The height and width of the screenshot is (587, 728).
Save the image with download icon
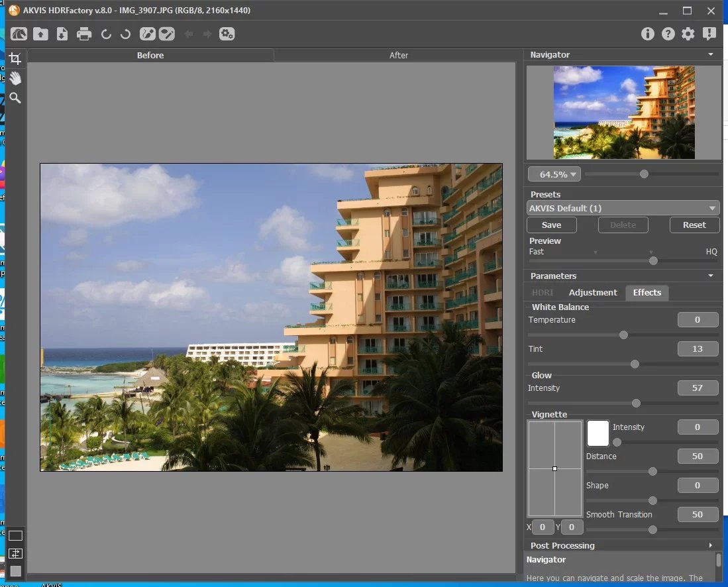[62, 34]
